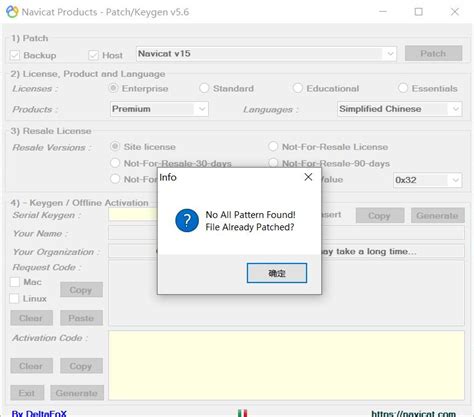
Task: Open the Simplified Chinese language dropdown
Action: coord(400,109)
